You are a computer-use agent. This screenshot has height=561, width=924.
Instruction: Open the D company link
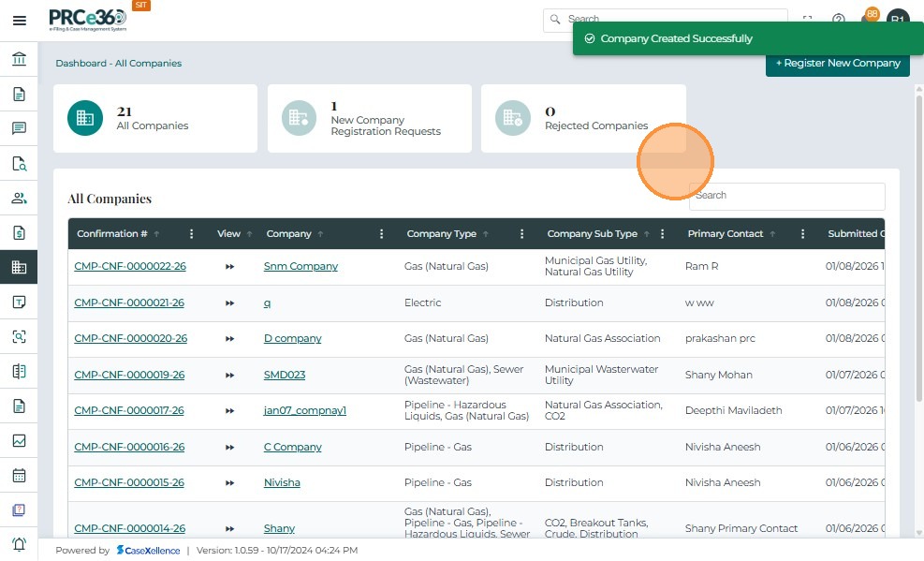point(292,339)
